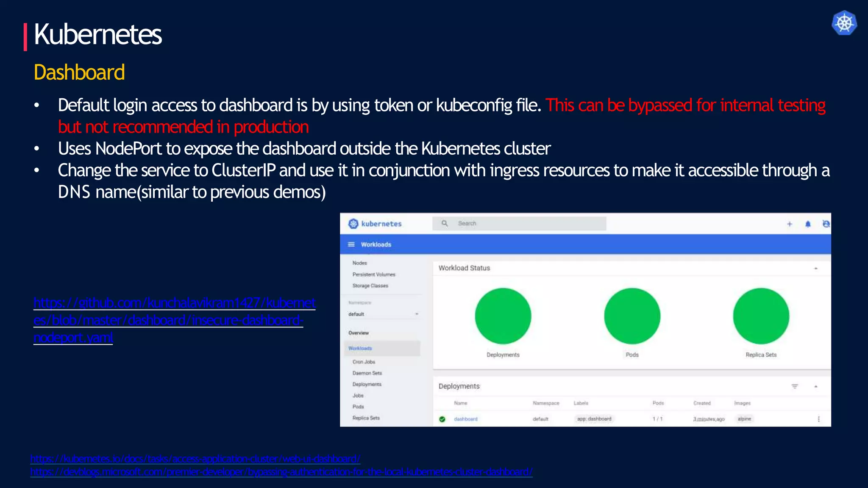Click the plus create resource icon

tap(789, 224)
